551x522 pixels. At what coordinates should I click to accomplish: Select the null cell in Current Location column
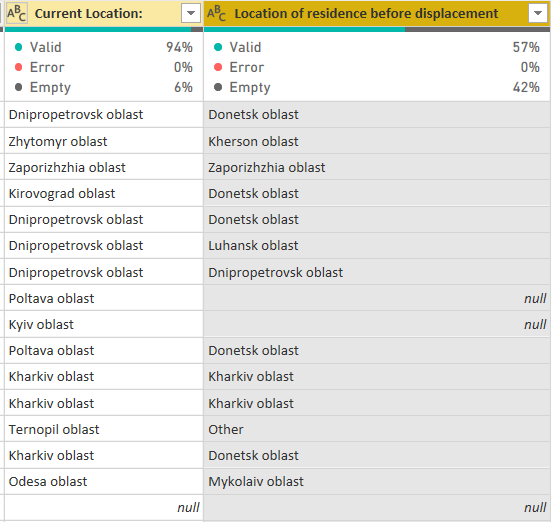[x=104, y=507]
